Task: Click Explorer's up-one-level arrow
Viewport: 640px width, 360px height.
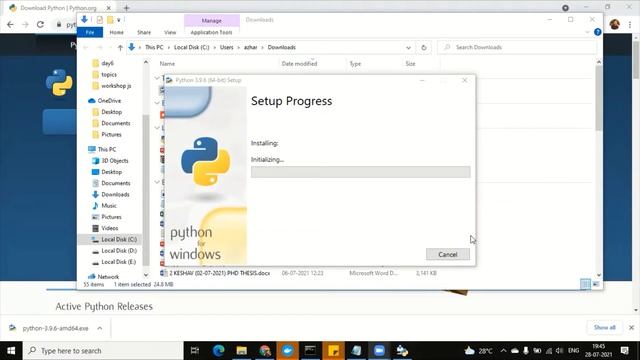Action: [120, 47]
